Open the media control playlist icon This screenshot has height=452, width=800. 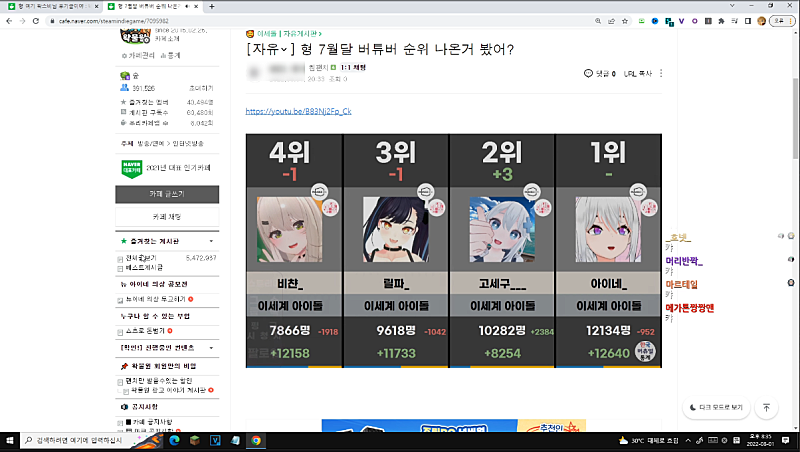[735, 21]
